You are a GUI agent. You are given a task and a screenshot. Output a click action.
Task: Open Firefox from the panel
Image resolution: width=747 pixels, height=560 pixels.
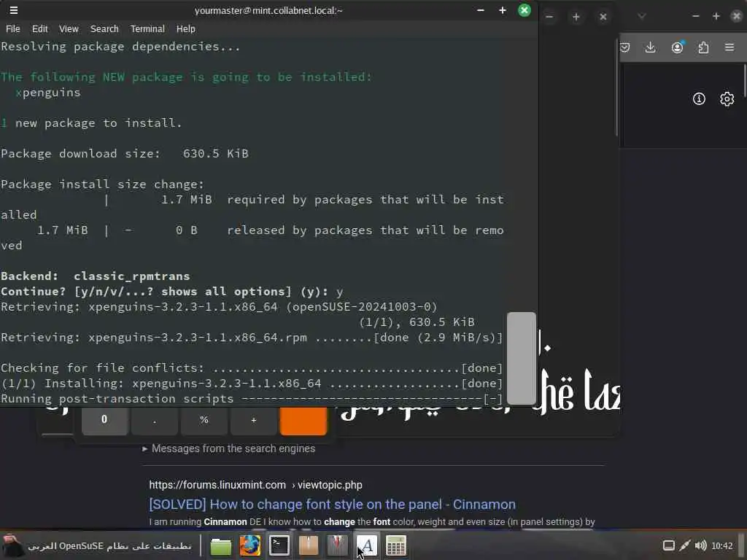[x=249, y=545]
